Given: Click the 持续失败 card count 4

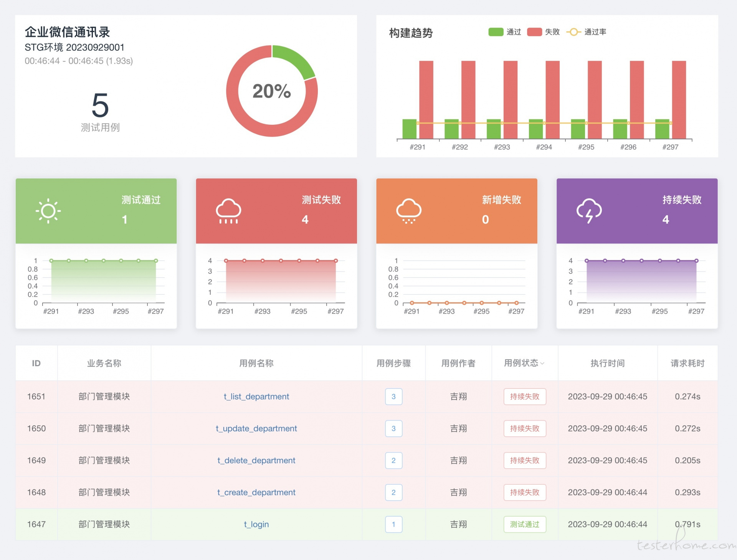Looking at the screenshot, I should 666,220.
